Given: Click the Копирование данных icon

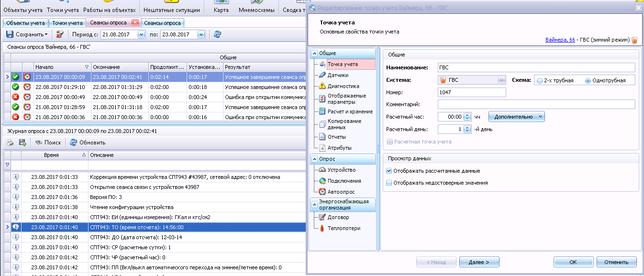Looking at the screenshot, I should [322, 124].
